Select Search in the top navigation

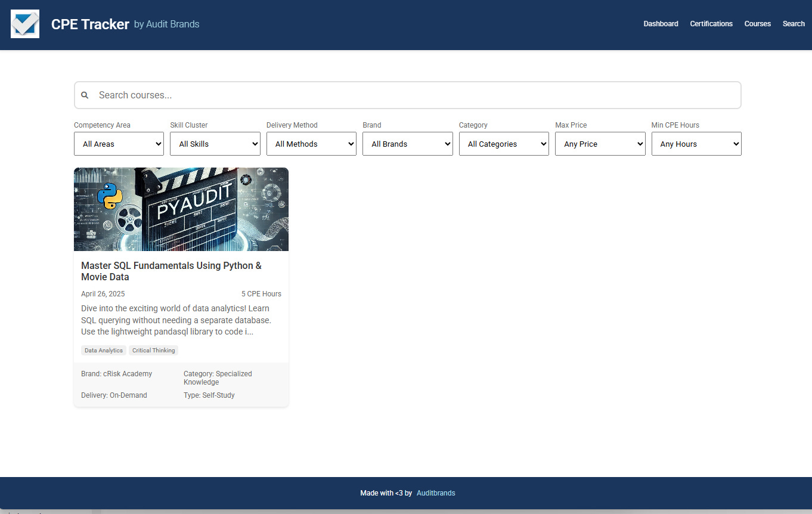click(x=794, y=24)
